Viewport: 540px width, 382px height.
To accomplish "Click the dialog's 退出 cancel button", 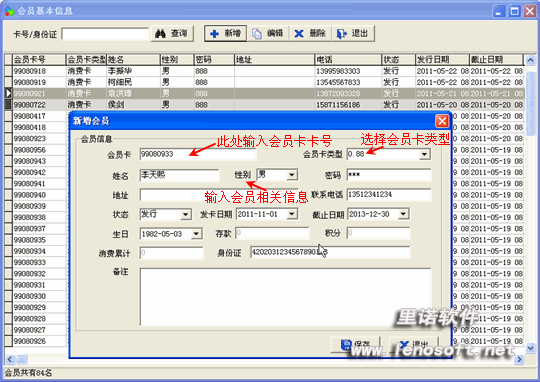I will pyautogui.click(x=414, y=344).
